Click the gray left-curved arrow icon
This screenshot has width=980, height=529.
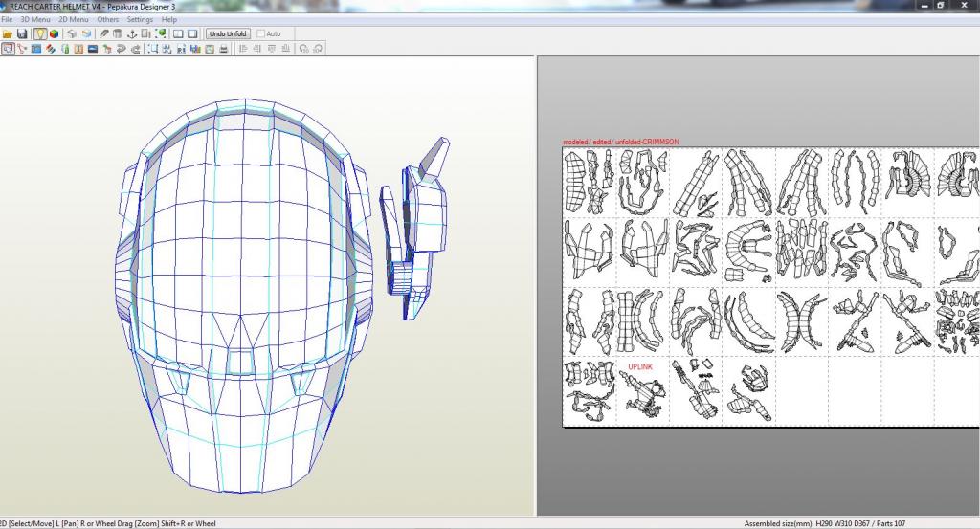pos(121,49)
